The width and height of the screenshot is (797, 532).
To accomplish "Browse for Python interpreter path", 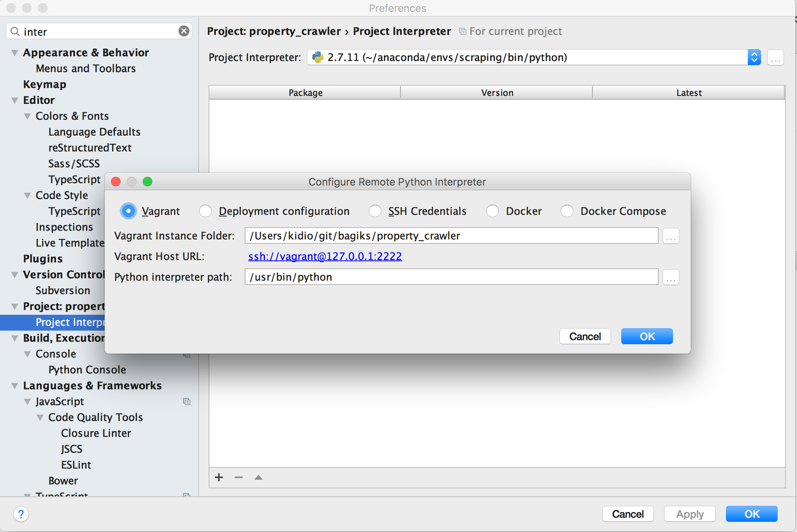I will pyautogui.click(x=671, y=277).
